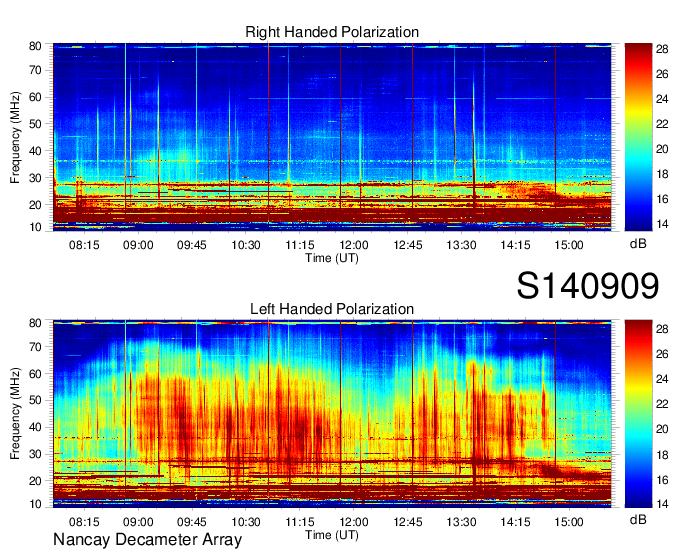Click '15:00' time tick on Left Handed plot
Viewport: 680px width, 552px height.
[x=569, y=522]
